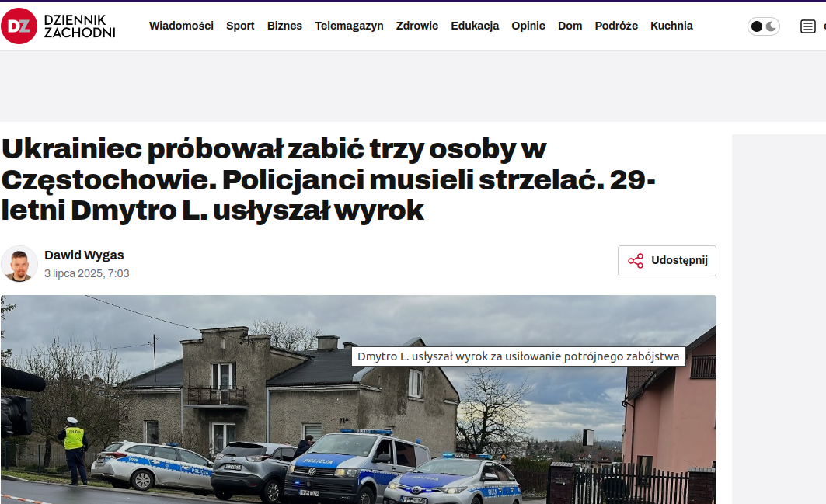Image resolution: width=826 pixels, height=504 pixels.
Task: Toggle the dark mode switch
Action: (x=763, y=26)
